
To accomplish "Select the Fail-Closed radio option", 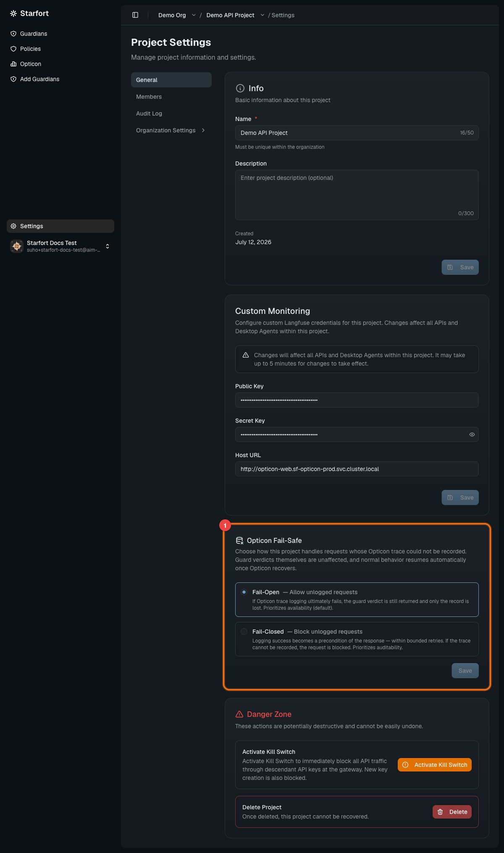I will pos(244,632).
